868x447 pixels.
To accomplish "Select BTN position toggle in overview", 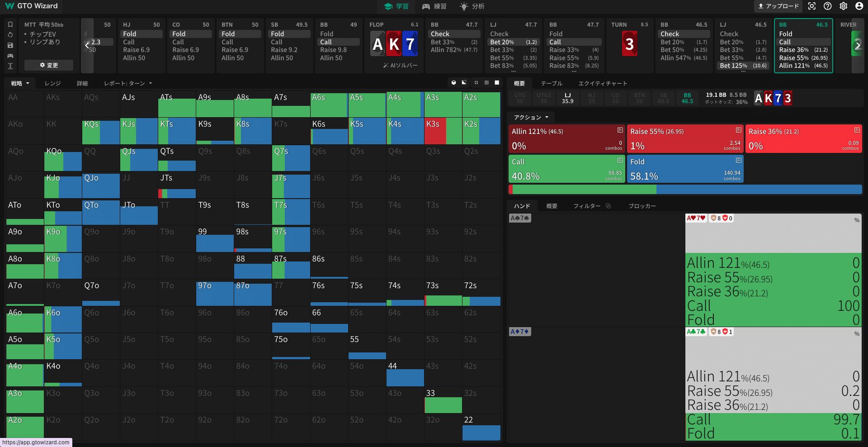I will pyautogui.click(x=639, y=98).
